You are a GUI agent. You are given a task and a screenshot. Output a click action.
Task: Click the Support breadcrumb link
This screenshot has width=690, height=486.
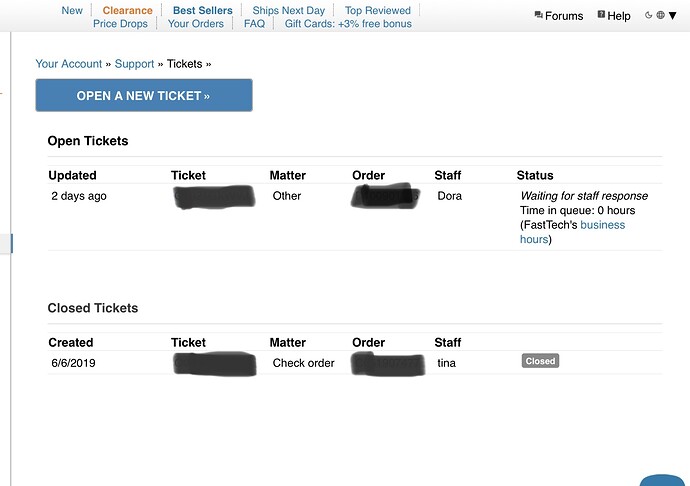(134, 64)
